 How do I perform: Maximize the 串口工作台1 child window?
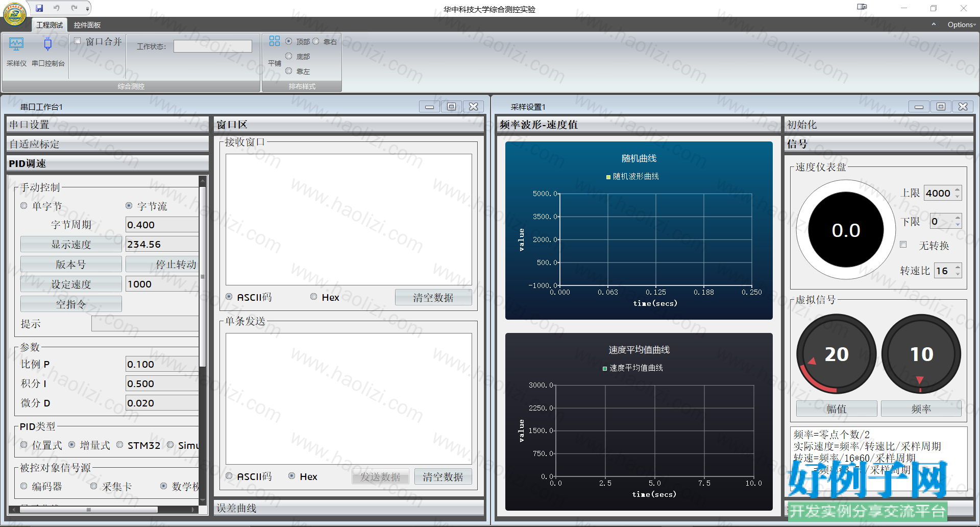click(x=451, y=107)
